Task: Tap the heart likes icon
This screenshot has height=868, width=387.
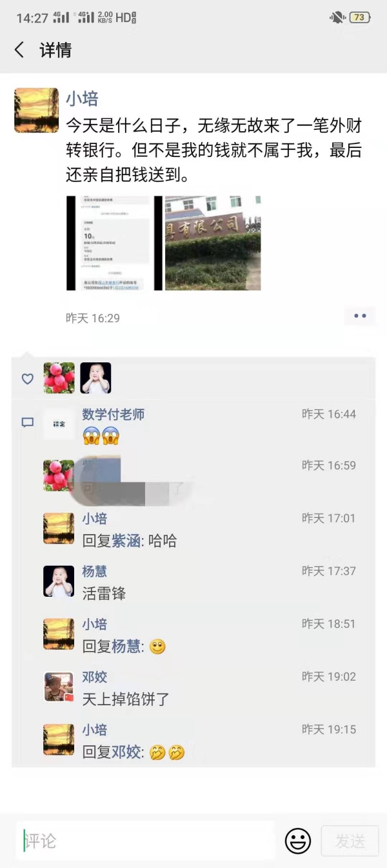Action: (x=28, y=379)
